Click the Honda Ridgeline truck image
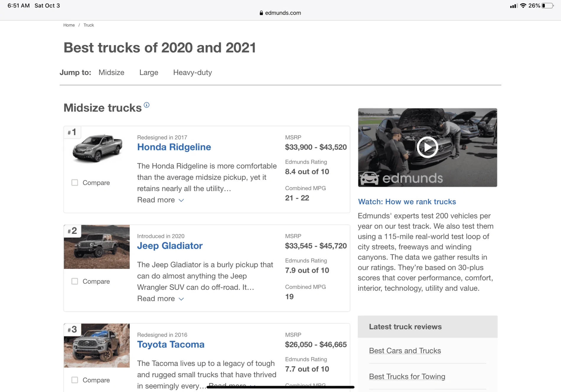This screenshot has height=392, width=561. [x=97, y=148]
